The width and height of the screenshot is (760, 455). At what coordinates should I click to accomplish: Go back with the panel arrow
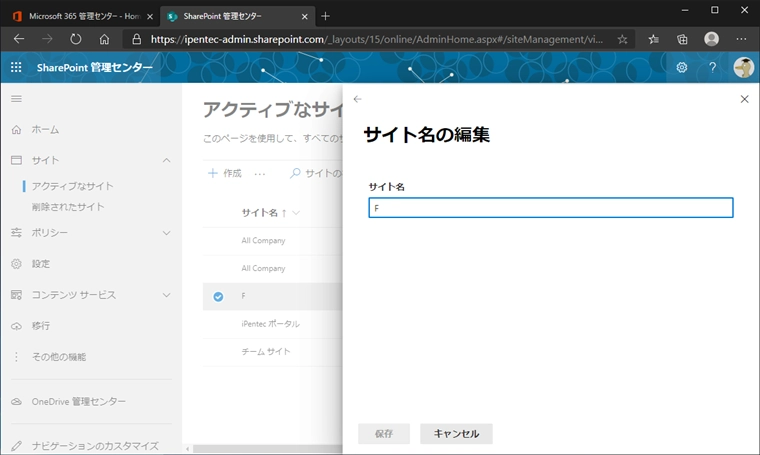coord(358,99)
